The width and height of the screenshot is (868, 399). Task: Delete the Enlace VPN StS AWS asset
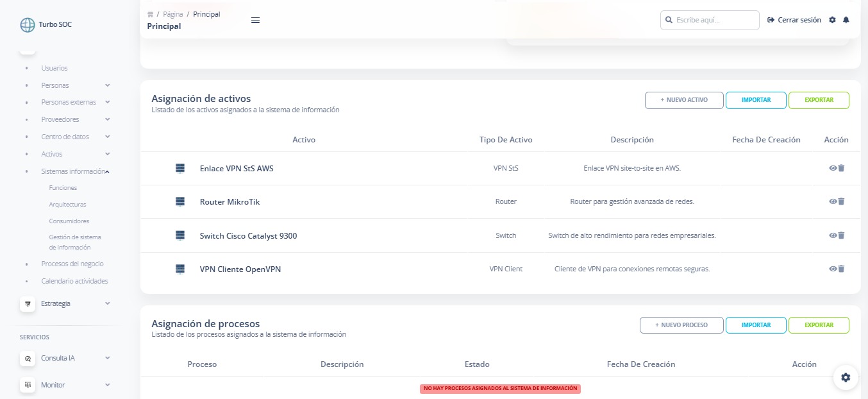tap(841, 168)
